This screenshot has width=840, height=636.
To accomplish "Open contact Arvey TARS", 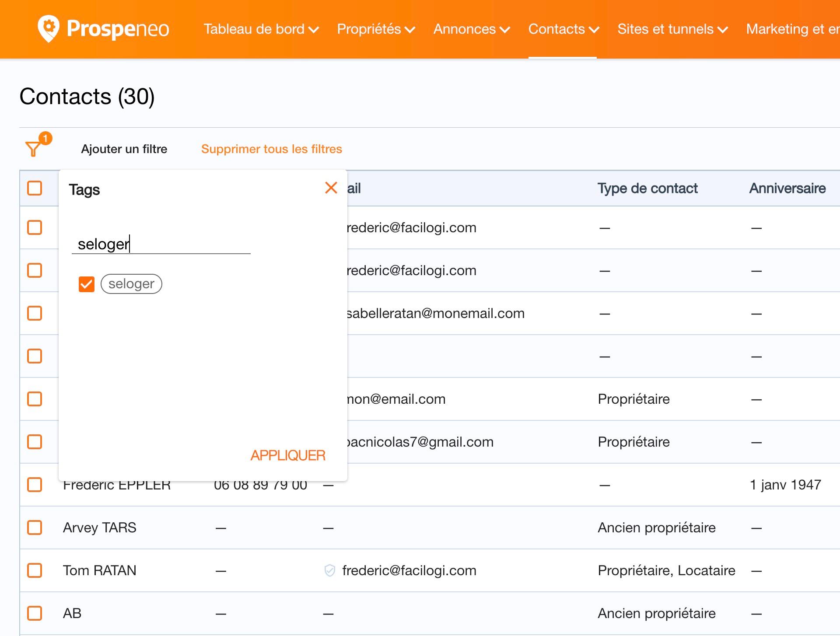I will 100,528.
